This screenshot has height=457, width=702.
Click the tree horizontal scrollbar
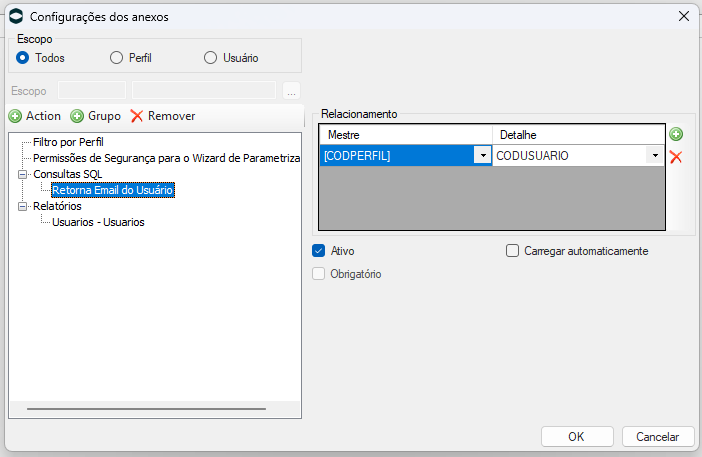pyautogui.click(x=146, y=409)
